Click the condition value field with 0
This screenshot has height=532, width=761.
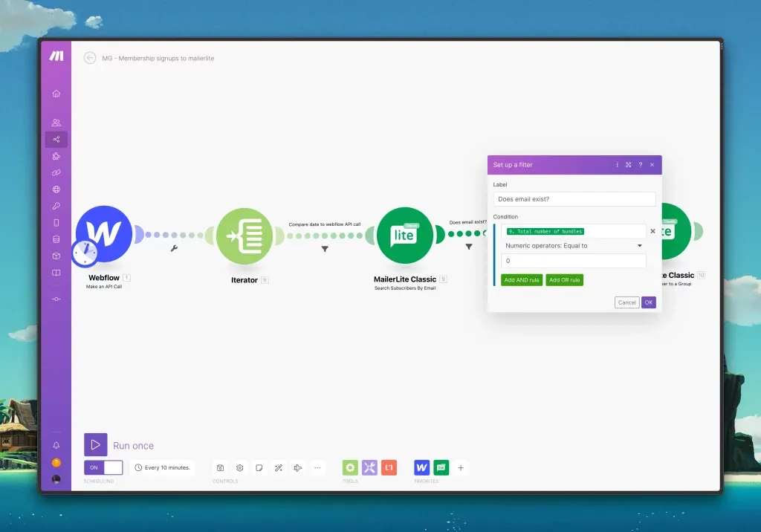[574, 261]
